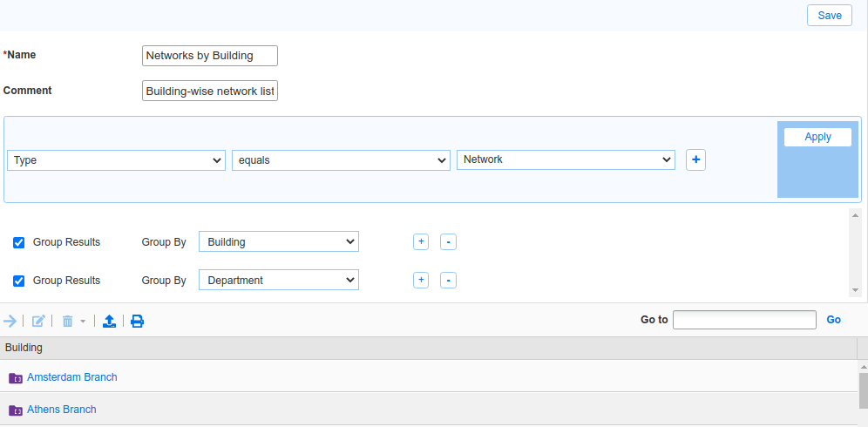Click the edit pencil icon in toolbar
This screenshot has height=427, width=868.
pyautogui.click(x=38, y=321)
